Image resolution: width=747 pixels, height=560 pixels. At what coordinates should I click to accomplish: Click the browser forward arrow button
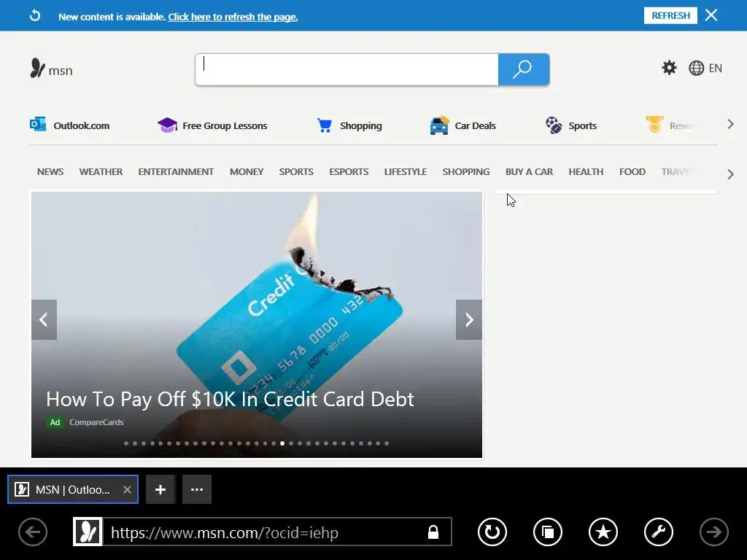(713, 532)
